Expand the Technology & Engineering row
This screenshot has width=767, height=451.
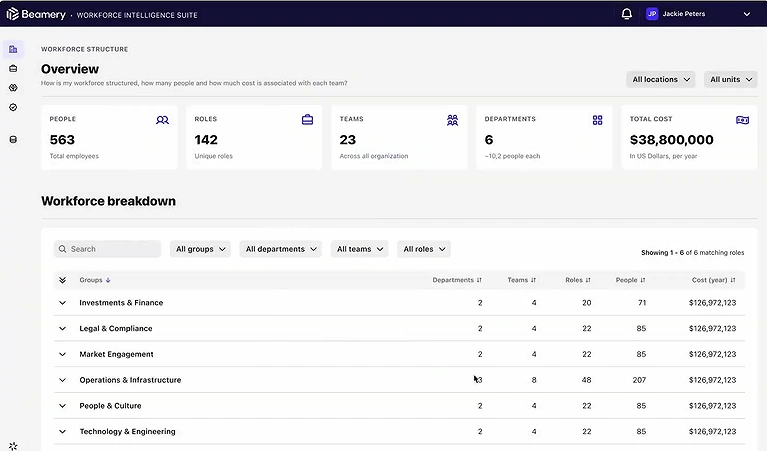click(62, 431)
